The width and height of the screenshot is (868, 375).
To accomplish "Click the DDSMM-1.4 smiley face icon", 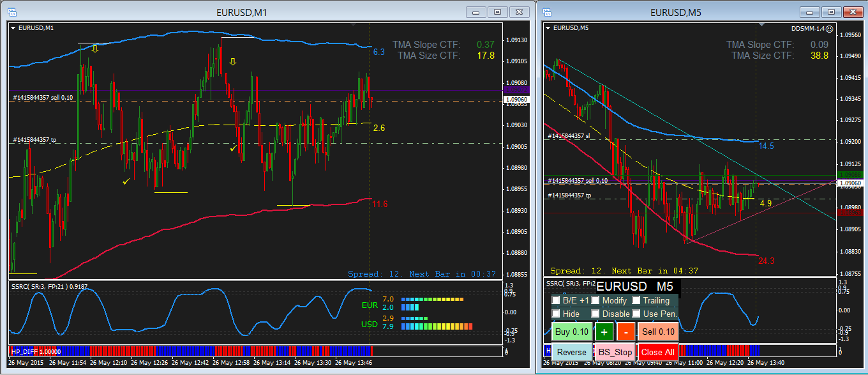I will tap(830, 28).
